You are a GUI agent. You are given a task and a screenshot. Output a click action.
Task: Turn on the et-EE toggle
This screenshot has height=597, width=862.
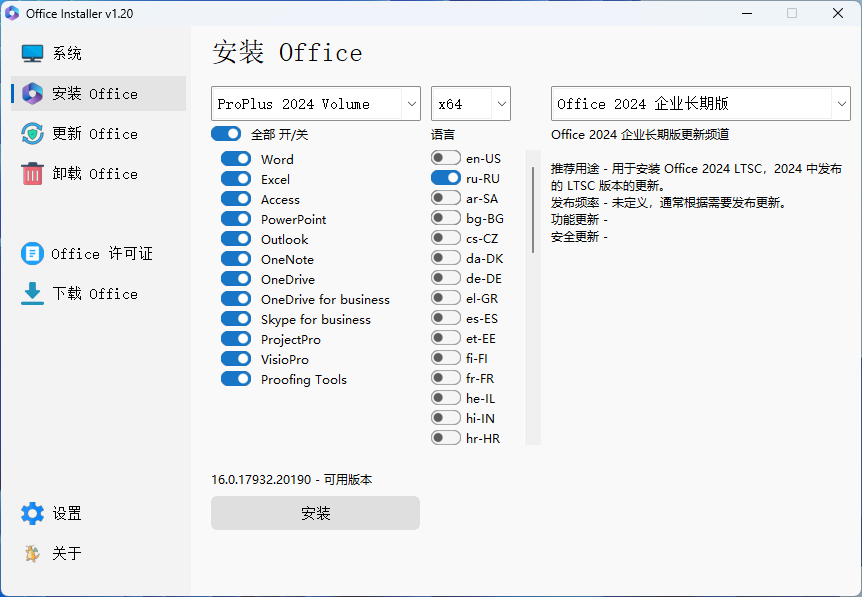pyautogui.click(x=446, y=338)
